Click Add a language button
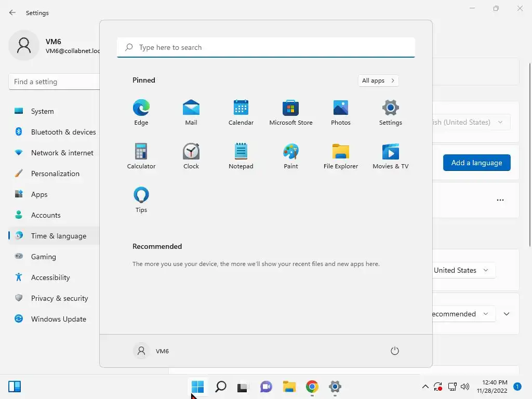The width and height of the screenshot is (532, 399). pos(477,163)
